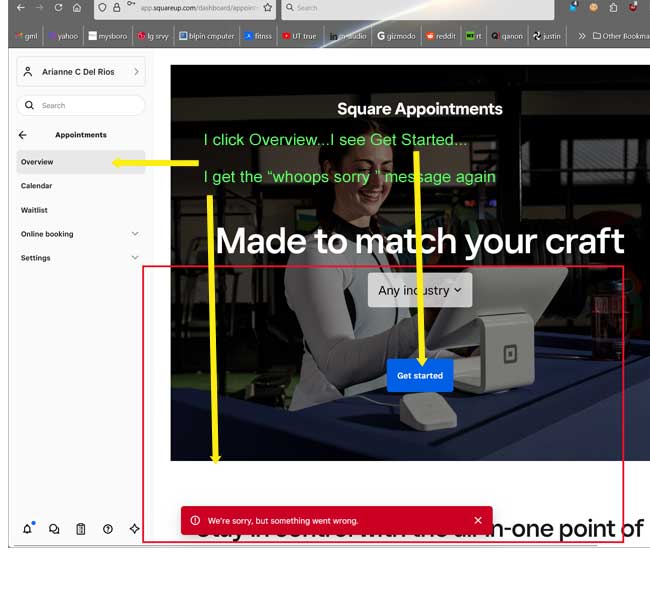Click the sparkle star icon in sidebar footer
The width and height of the screenshot is (650, 604).
(134, 529)
